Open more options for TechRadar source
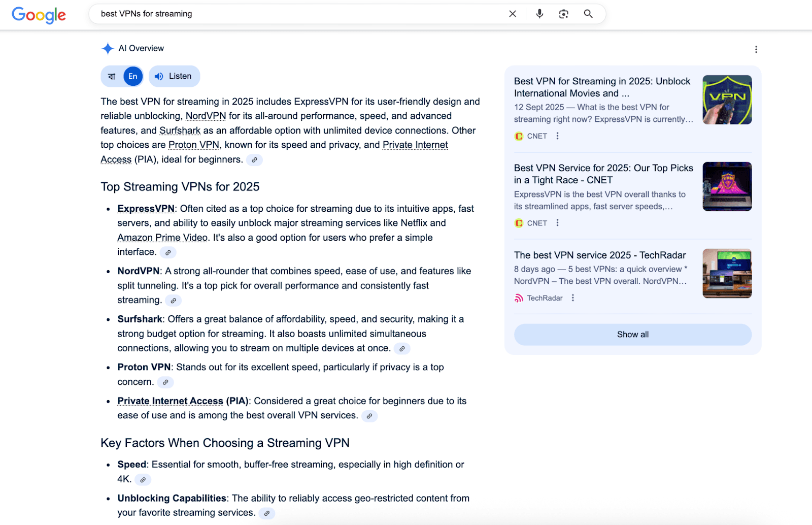 [572, 298]
